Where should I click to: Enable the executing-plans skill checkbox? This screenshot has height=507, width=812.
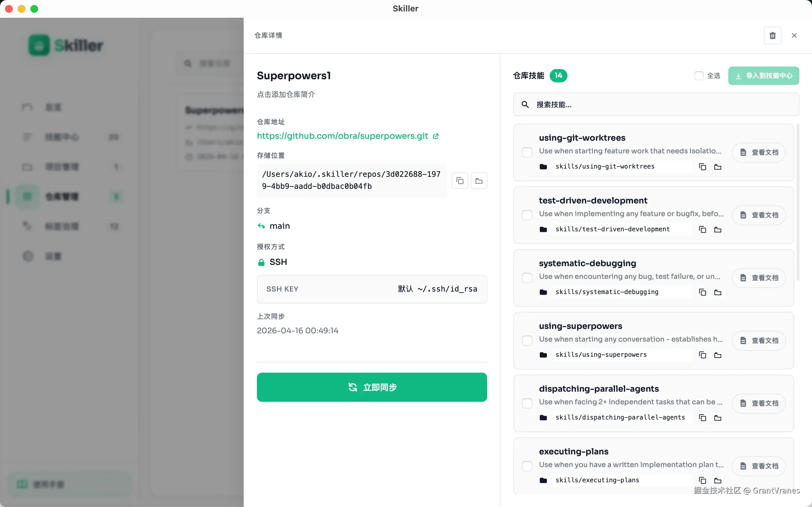527,466
